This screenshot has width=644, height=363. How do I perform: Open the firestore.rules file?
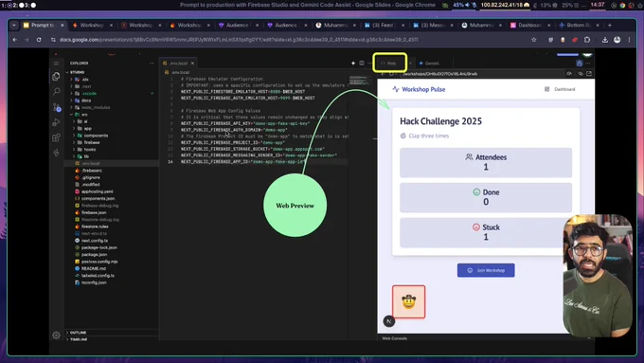95,227
